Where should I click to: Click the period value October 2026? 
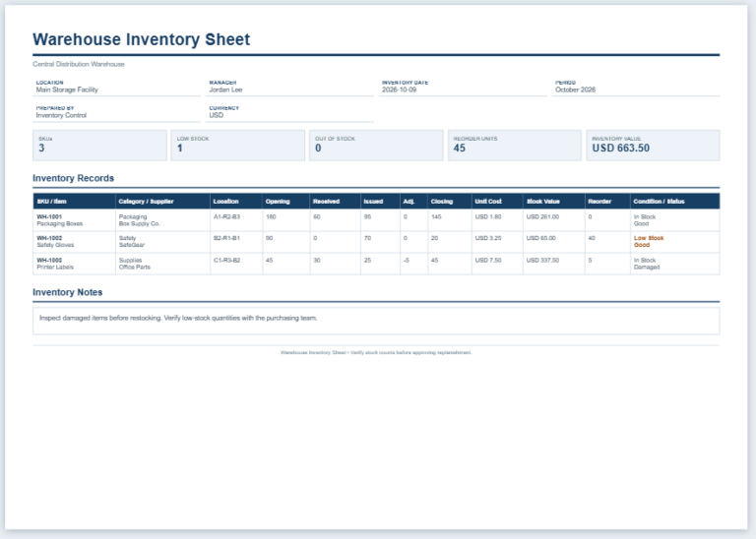575,90
